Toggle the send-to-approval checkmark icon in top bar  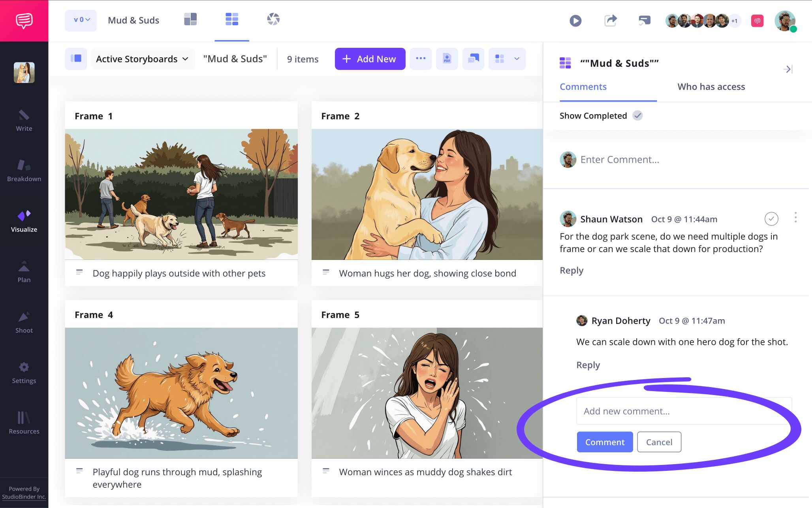tap(644, 20)
